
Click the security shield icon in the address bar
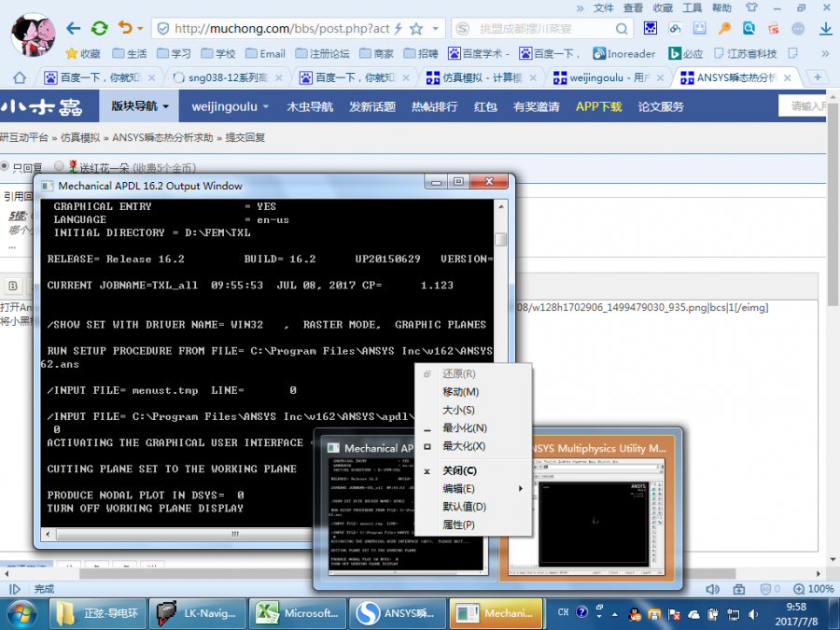pyautogui.click(x=164, y=28)
